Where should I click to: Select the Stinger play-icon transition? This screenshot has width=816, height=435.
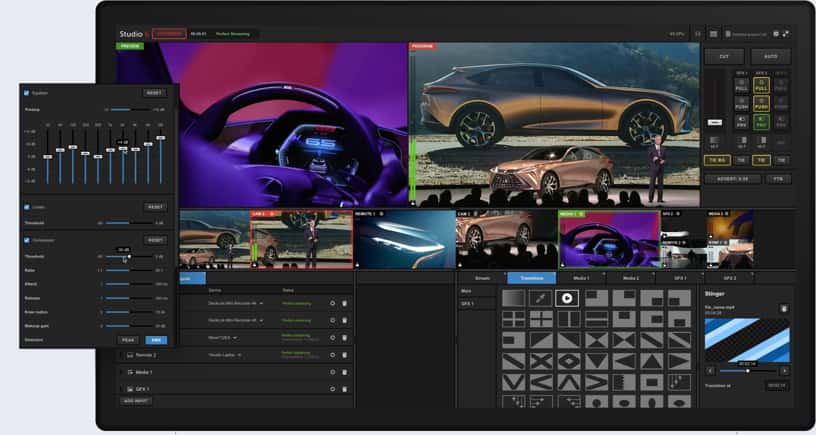click(x=567, y=298)
